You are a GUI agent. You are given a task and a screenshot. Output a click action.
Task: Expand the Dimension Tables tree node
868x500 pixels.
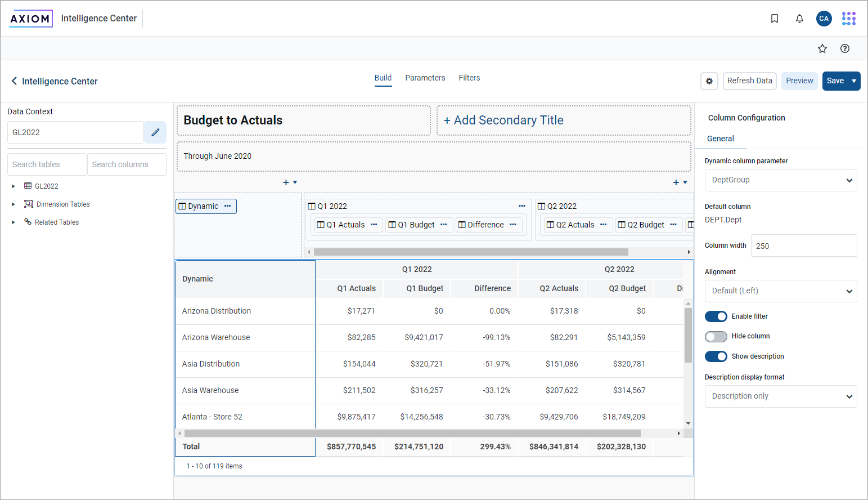pyautogui.click(x=14, y=204)
